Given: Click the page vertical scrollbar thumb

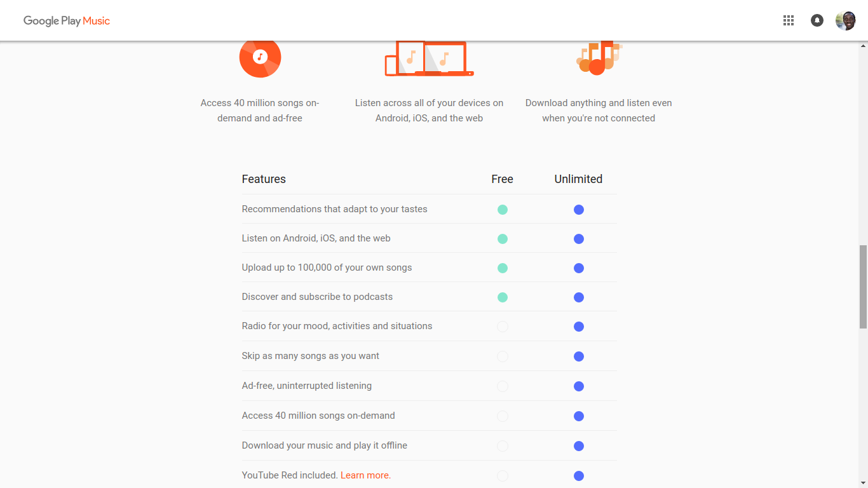Looking at the screenshot, I should point(863,286).
